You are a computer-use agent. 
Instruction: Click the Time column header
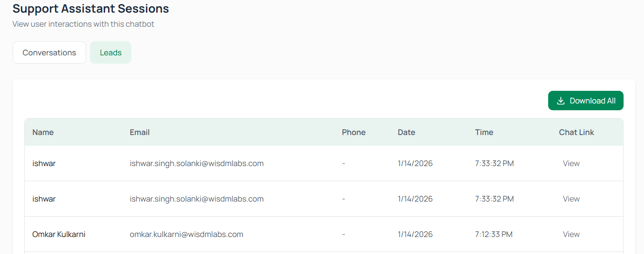click(484, 132)
